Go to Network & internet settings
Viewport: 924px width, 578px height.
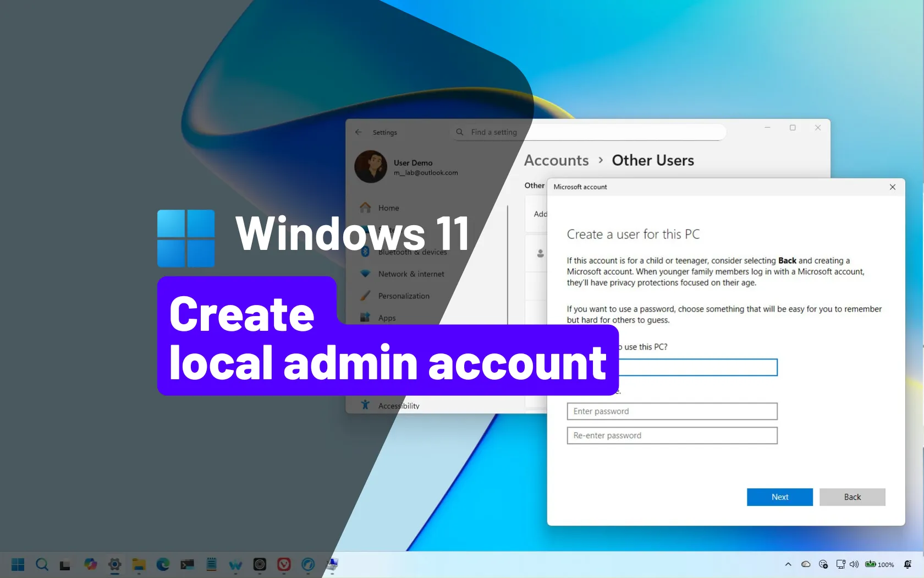click(x=411, y=274)
